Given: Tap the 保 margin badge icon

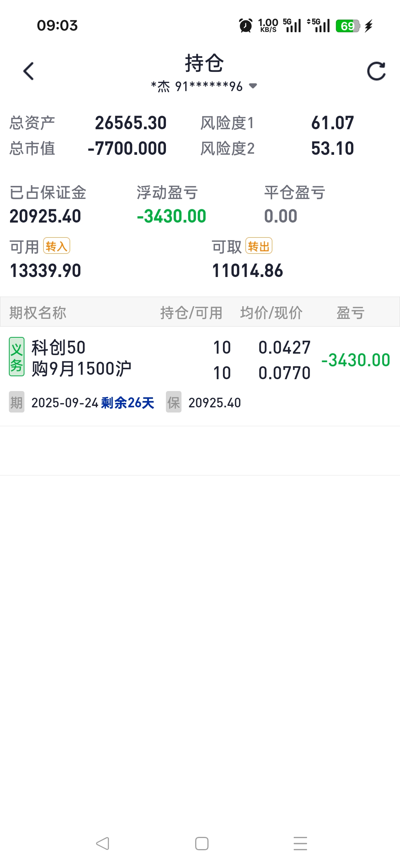Looking at the screenshot, I should [173, 402].
